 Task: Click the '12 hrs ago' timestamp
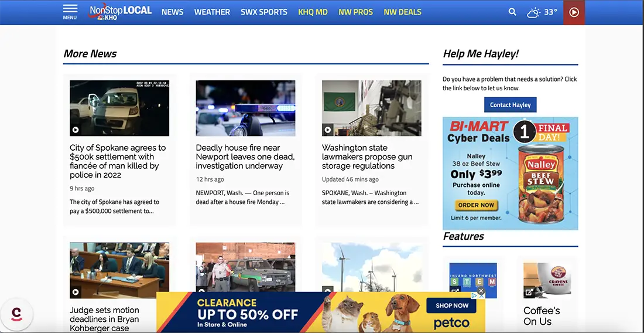(x=210, y=179)
